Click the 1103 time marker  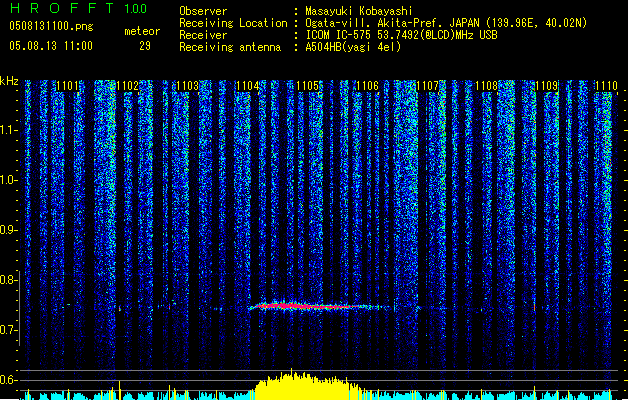(x=187, y=85)
